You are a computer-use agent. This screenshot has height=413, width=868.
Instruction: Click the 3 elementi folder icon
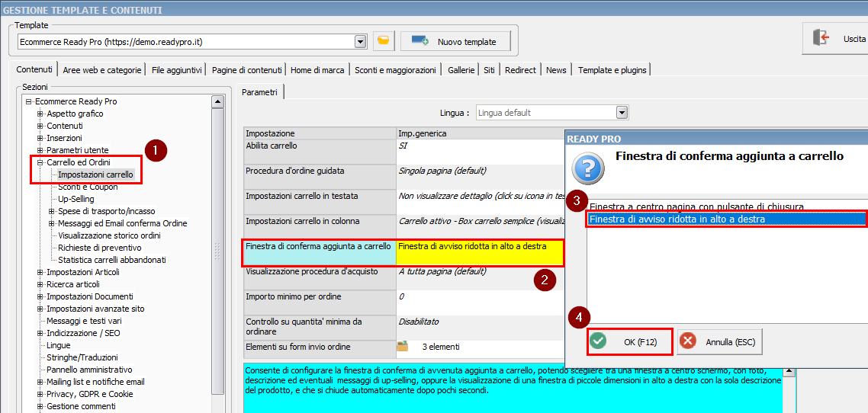pyautogui.click(x=403, y=346)
